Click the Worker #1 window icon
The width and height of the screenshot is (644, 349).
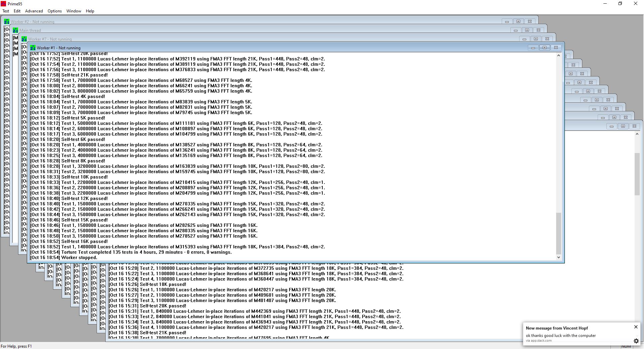33,48
